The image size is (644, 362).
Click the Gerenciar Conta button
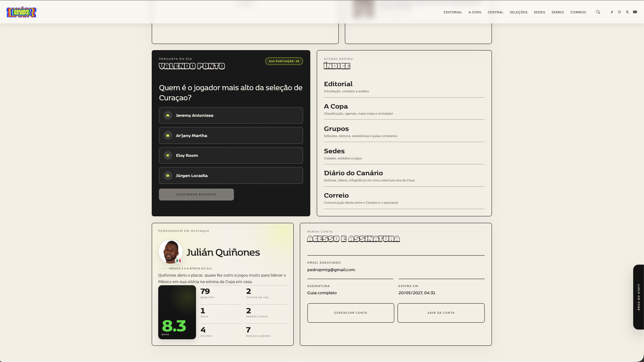click(351, 313)
